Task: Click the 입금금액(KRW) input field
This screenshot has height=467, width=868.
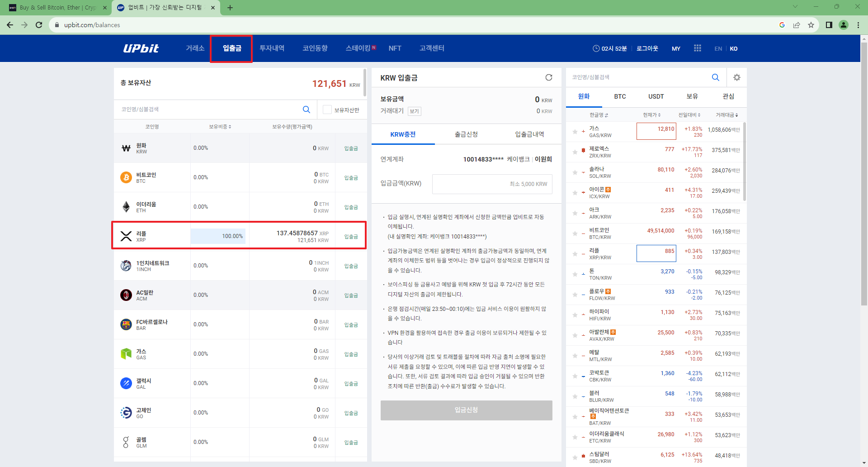Action: 492,184
